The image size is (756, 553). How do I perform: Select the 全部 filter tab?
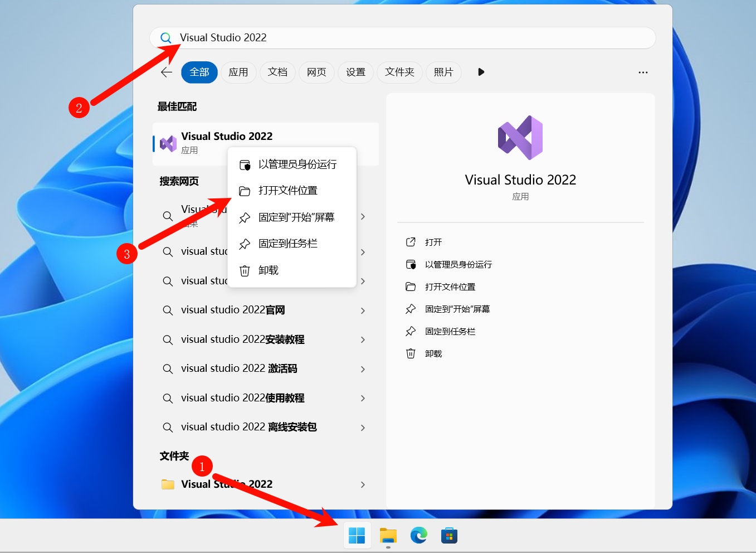[199, 72]
